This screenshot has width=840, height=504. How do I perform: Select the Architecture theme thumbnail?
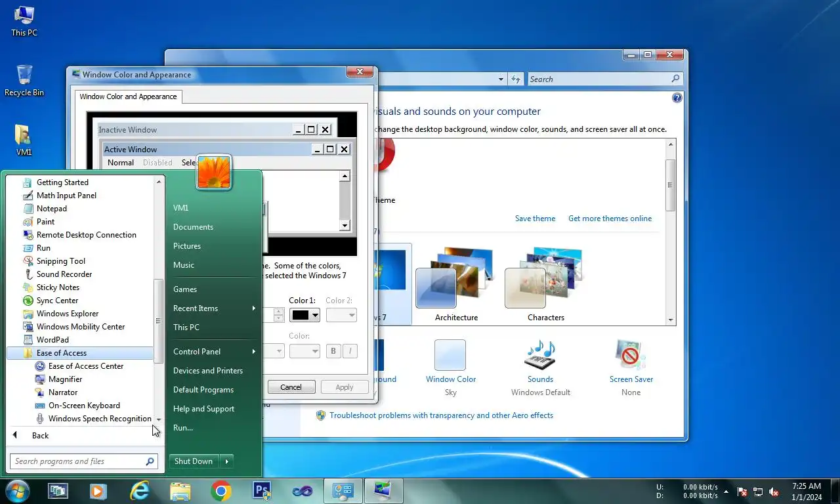(456, 283)
